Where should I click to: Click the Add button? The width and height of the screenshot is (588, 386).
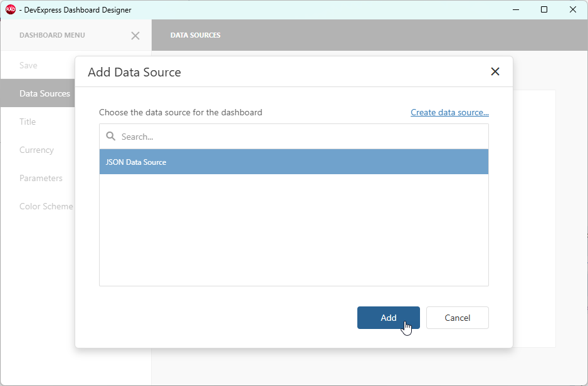click(388, 318)
